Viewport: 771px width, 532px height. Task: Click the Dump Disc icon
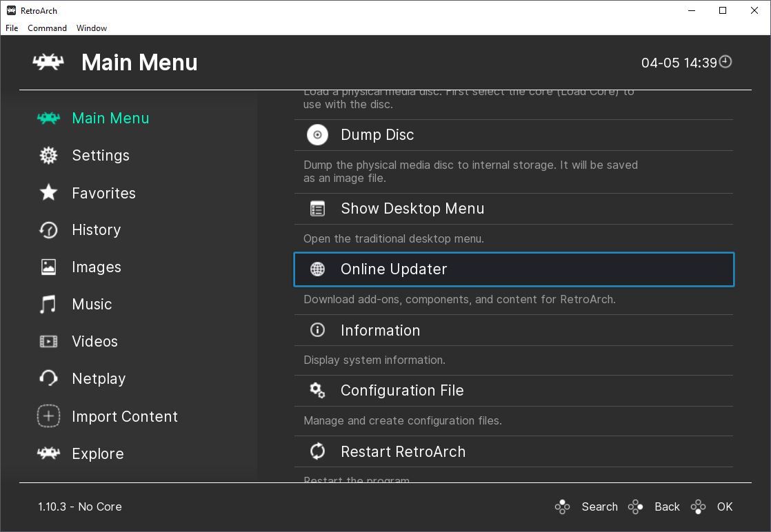click(317, 135)
